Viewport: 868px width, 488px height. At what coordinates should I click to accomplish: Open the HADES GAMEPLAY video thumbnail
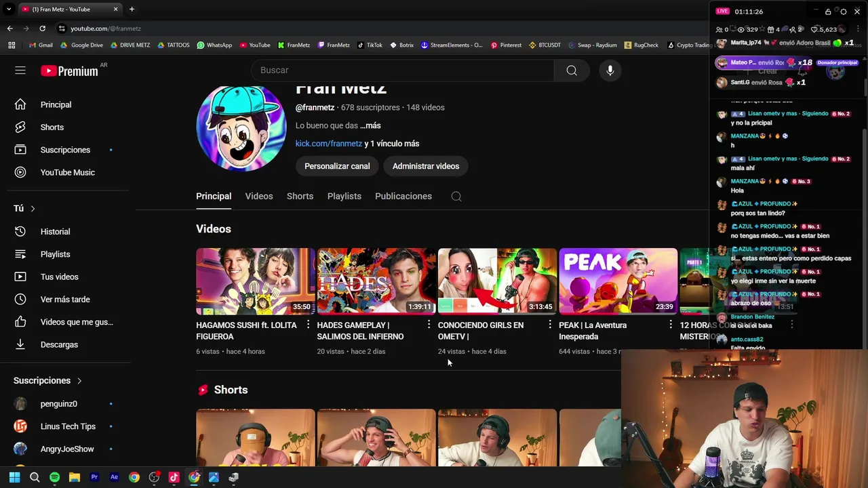pyautogui.click(x=376, y=281)
